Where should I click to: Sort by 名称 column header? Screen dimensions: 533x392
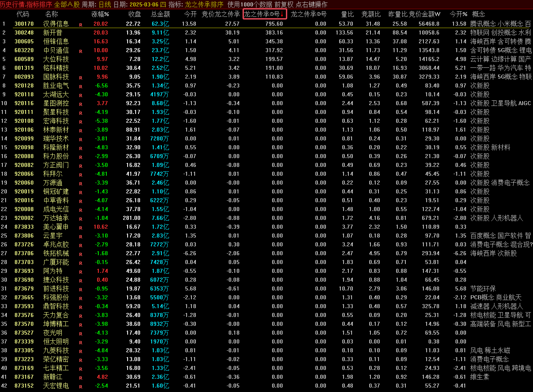51,14
